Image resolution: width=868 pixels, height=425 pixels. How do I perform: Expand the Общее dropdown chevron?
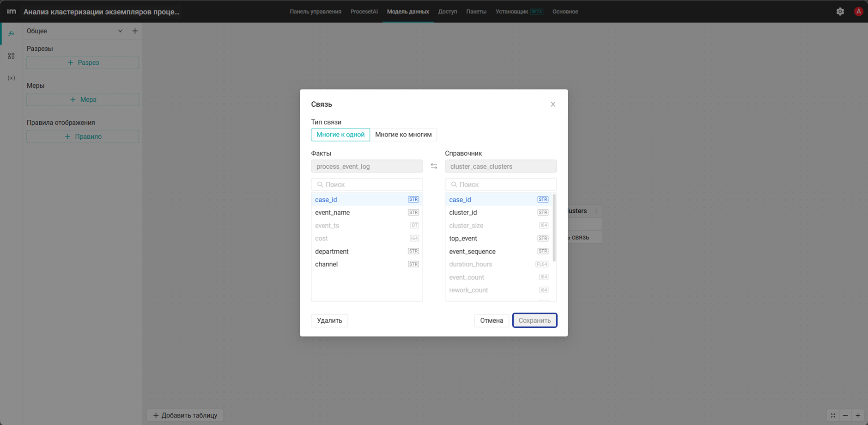[120, 31]
